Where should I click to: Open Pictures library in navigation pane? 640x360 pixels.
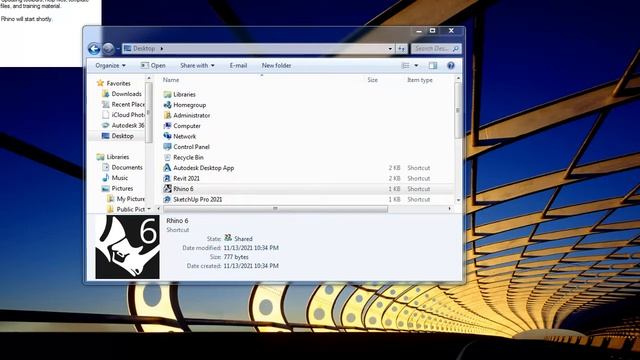pos(122,189)
